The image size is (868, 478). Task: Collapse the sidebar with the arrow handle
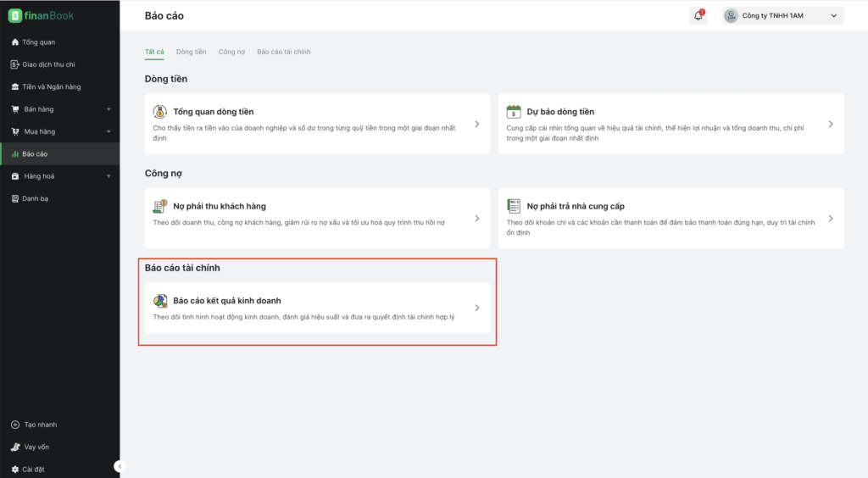pos(119,466)
